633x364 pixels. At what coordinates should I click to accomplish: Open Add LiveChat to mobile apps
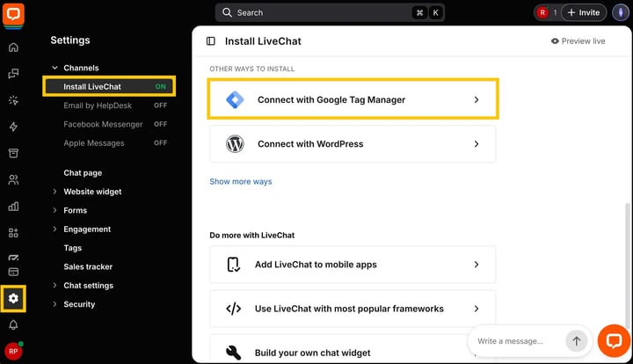(x=353, y=265)
